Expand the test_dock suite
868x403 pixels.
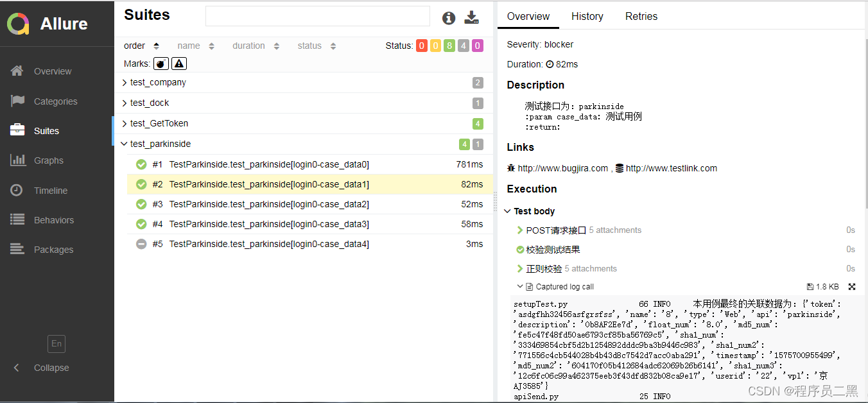pos(304,103)
